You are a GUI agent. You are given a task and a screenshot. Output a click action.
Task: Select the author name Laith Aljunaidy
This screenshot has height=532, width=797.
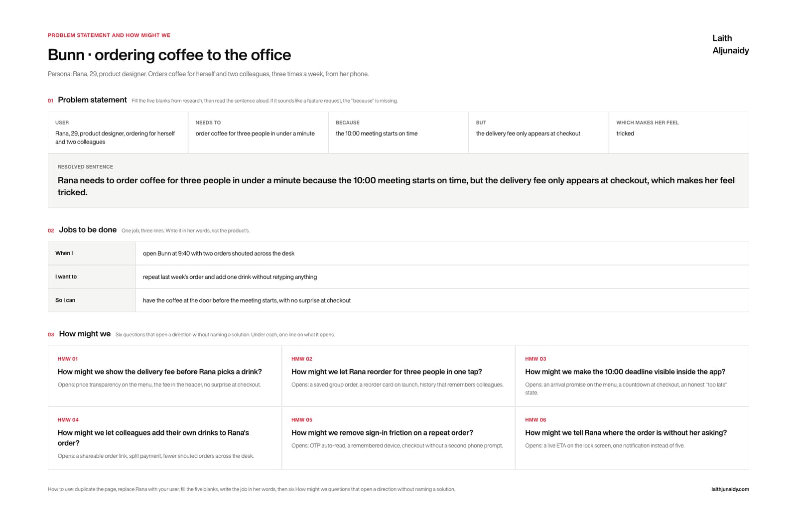pyautogui.click(x=730, y=44)
